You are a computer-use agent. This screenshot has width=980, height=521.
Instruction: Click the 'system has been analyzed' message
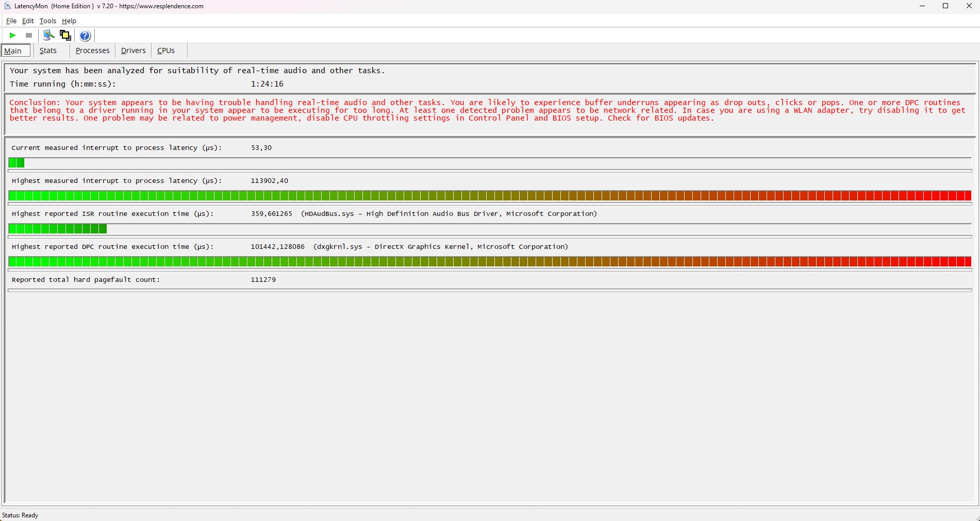[197, 71]
